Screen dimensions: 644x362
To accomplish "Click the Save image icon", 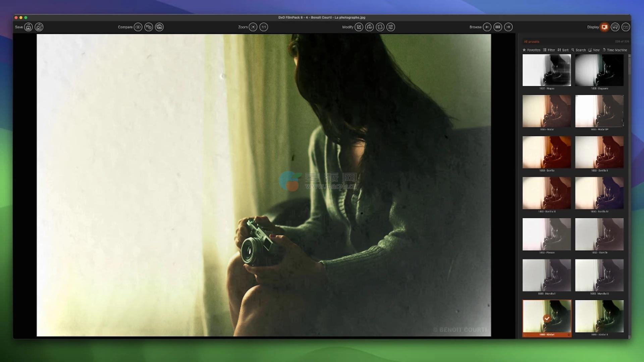I will (x=29, y=27).
